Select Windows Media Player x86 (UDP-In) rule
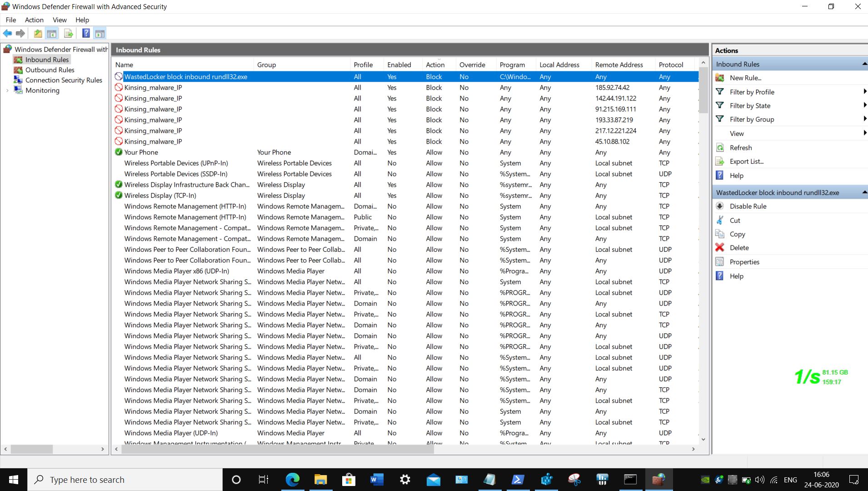Viewport: 868px width, 491px height. (x=405, y=271)
